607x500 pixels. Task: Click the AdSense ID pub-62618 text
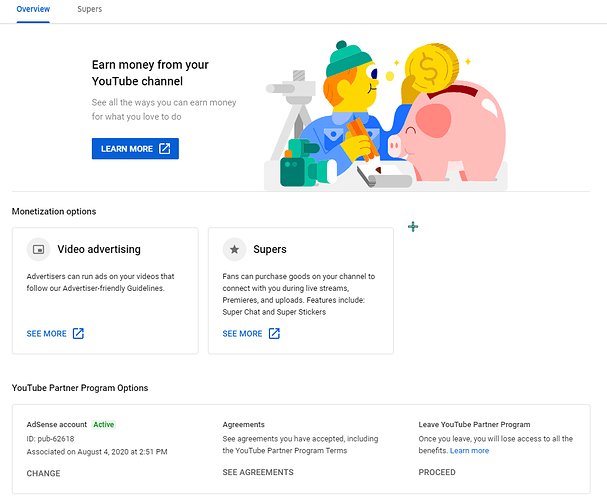(50, 439)
